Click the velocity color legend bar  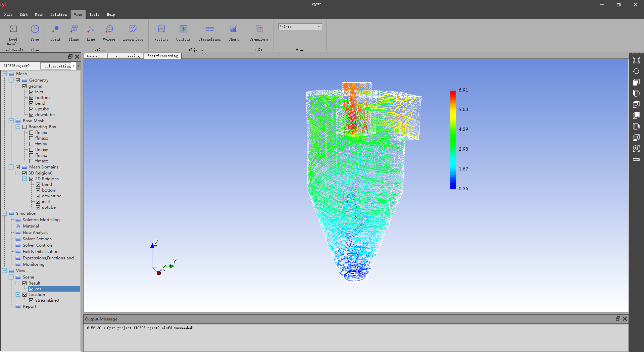[453, 140]
